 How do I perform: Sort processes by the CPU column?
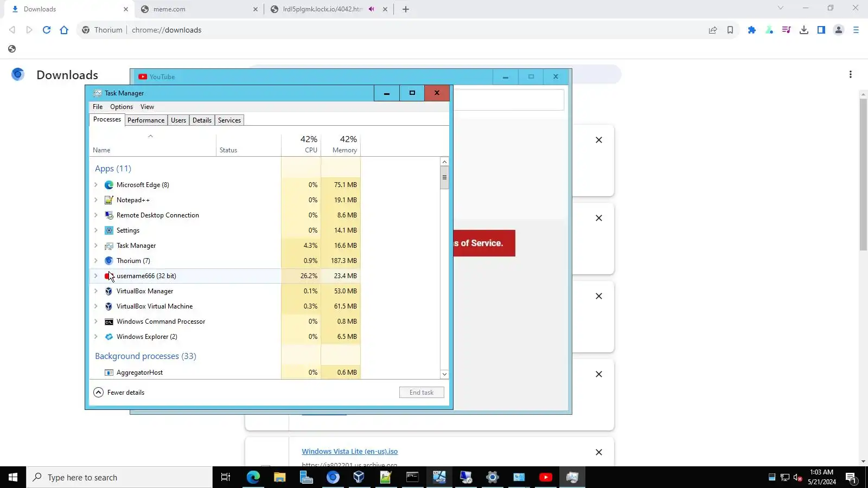[x=301, y=144]
